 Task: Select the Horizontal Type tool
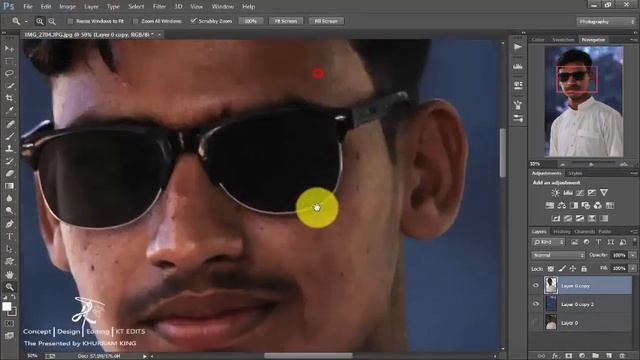(9, 236)
